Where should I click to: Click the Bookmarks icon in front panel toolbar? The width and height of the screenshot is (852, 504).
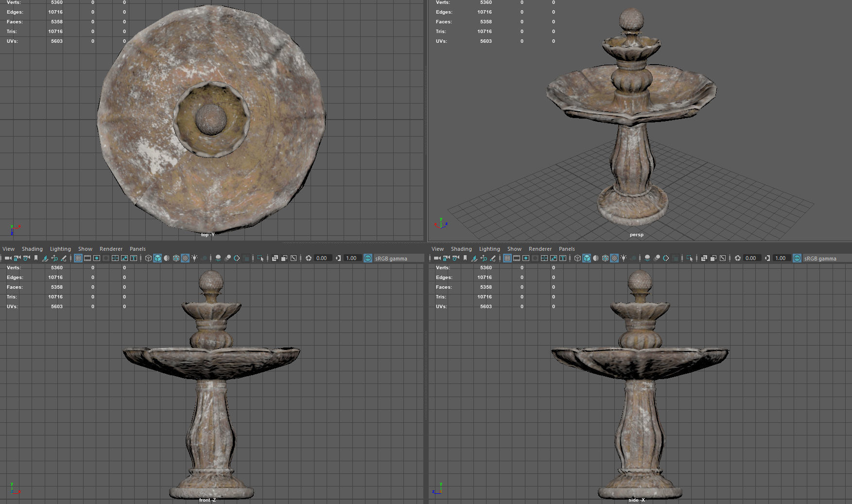click(x=36, y=258)
